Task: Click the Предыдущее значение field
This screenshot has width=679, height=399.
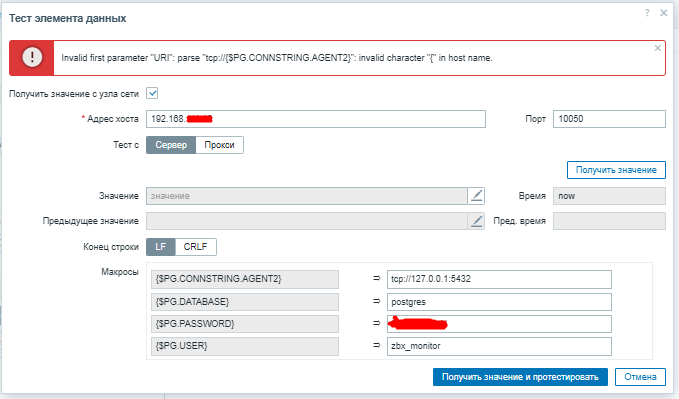Action: point(307,221)
